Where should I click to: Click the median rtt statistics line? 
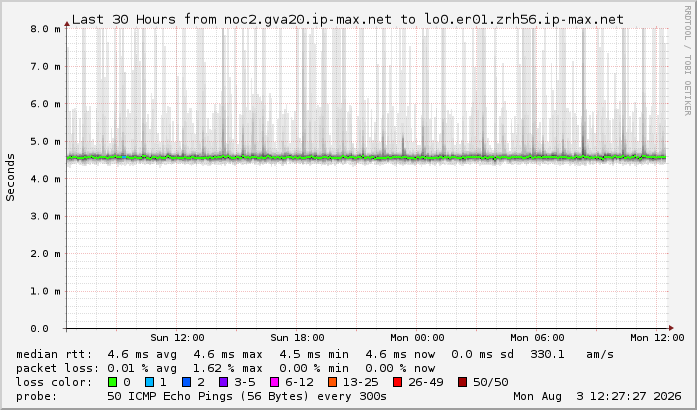315,354
